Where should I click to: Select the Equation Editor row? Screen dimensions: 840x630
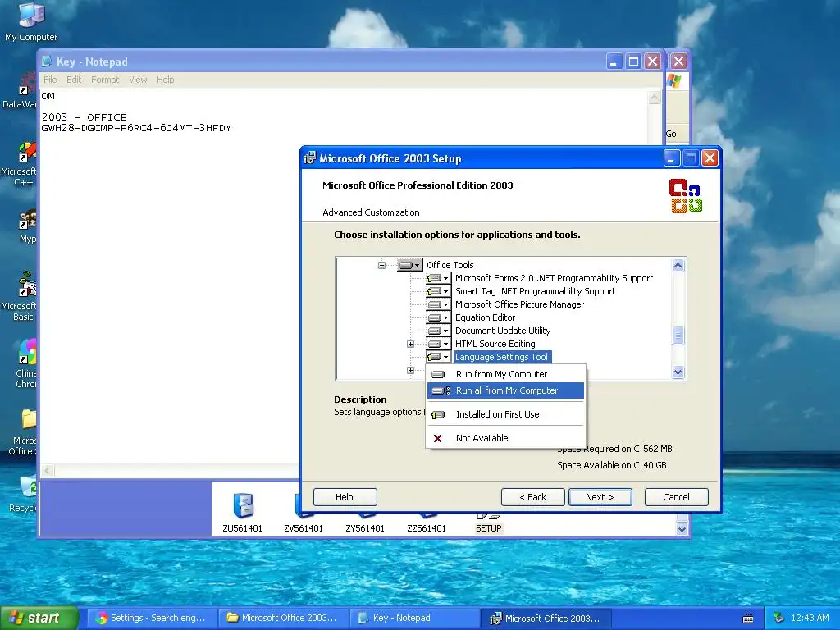485,317
